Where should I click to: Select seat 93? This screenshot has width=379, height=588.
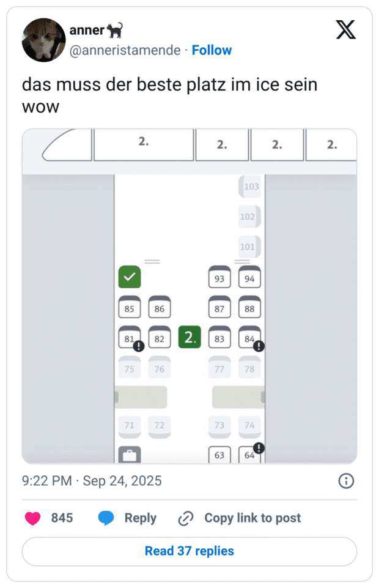point(219,278)
